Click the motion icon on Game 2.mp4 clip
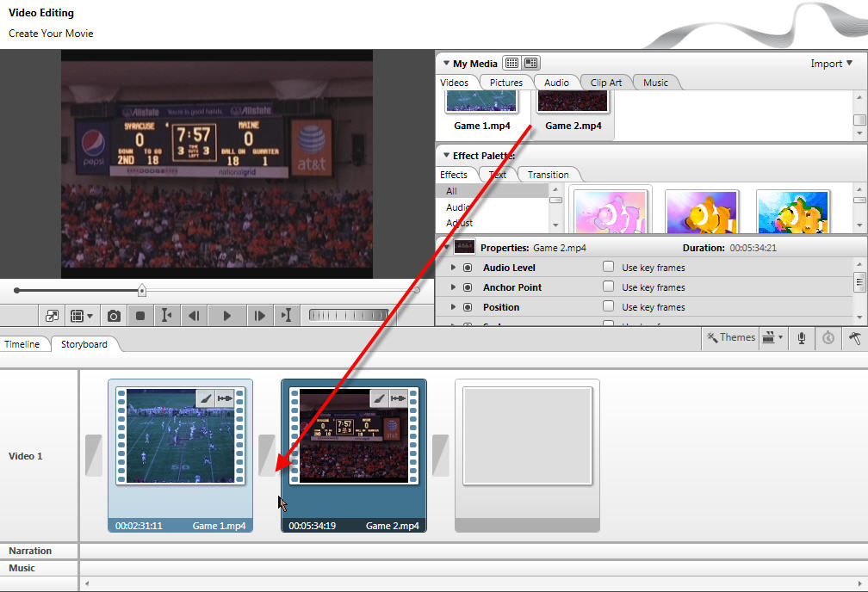This screenshot has height=592, width=868. coord(398,398)
